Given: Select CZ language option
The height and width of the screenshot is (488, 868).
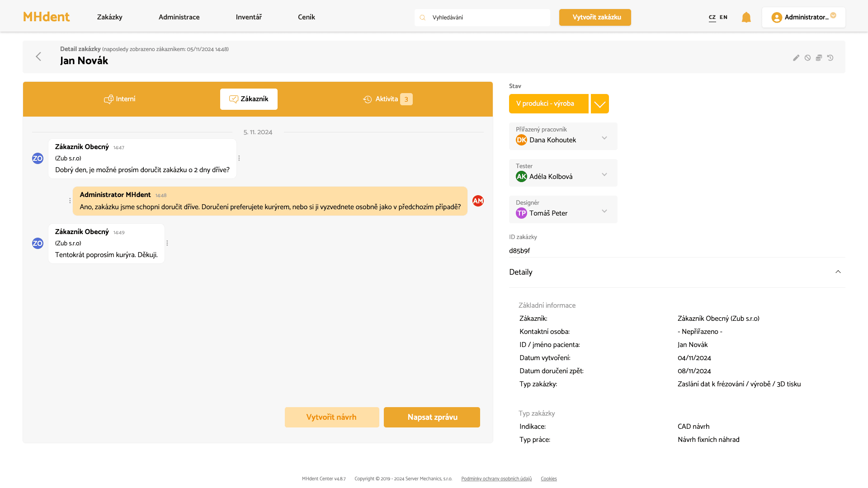Looking at the screenshot, I should coord(712,17).
